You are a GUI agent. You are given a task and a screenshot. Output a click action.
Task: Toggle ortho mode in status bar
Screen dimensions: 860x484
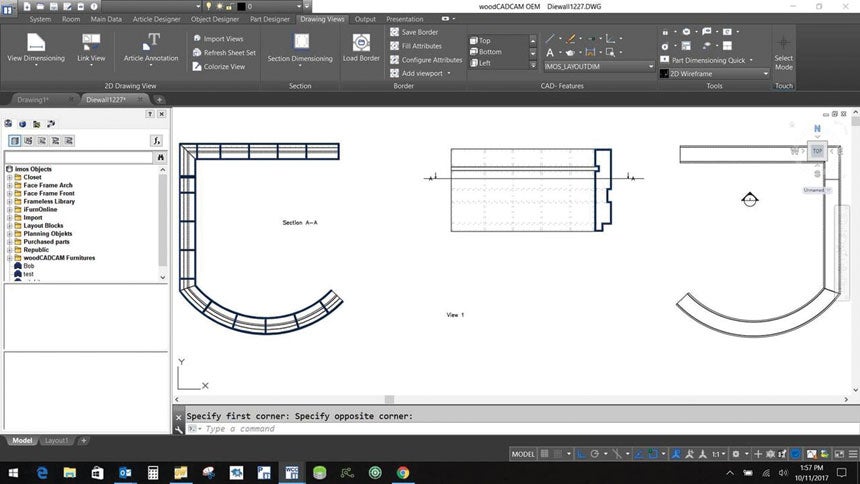581,454
